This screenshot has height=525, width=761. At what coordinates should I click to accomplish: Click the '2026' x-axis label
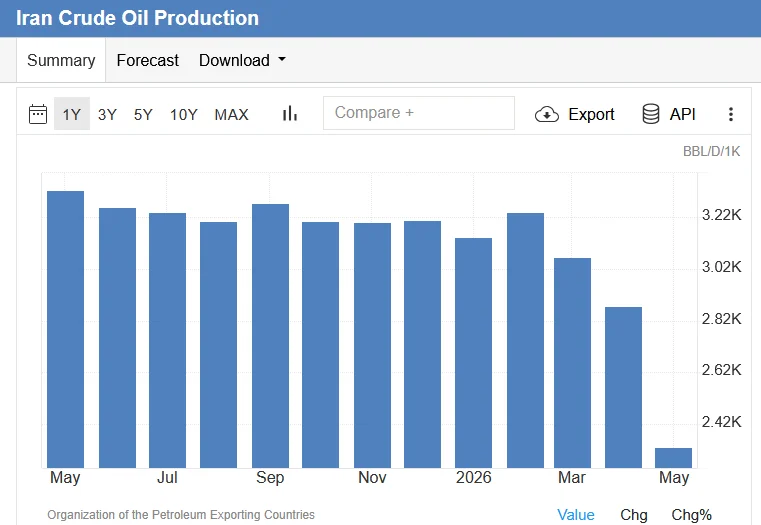(x=473, y=477)
